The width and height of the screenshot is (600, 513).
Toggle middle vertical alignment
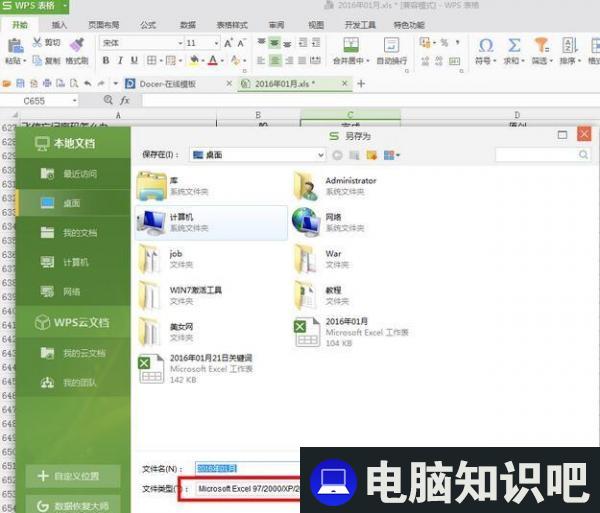274,42
